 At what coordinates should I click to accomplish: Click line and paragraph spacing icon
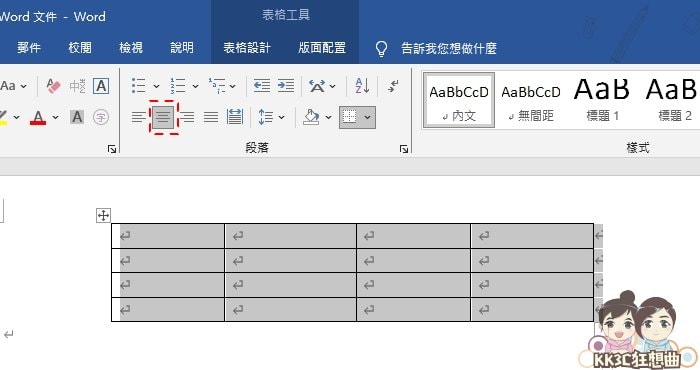[266, 117]
